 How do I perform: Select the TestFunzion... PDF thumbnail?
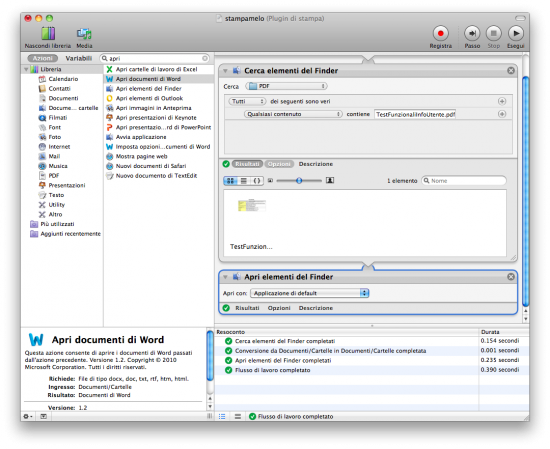coord(251,206)
